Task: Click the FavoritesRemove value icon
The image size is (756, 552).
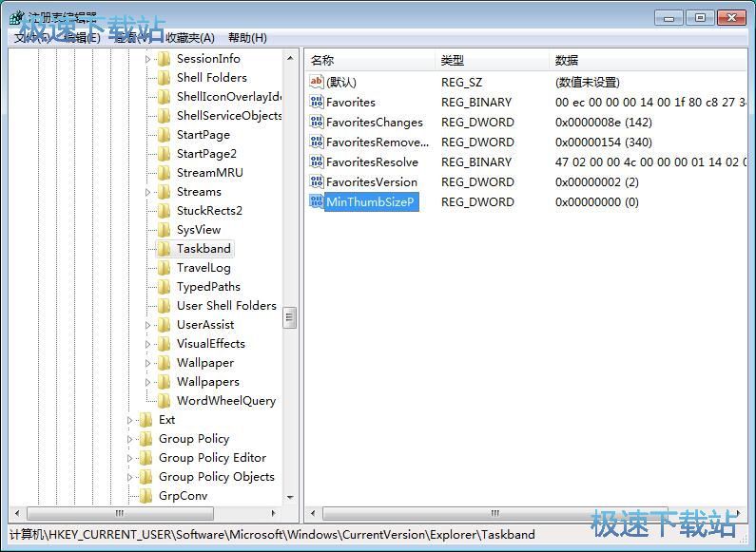Action: tap(317, 143)
